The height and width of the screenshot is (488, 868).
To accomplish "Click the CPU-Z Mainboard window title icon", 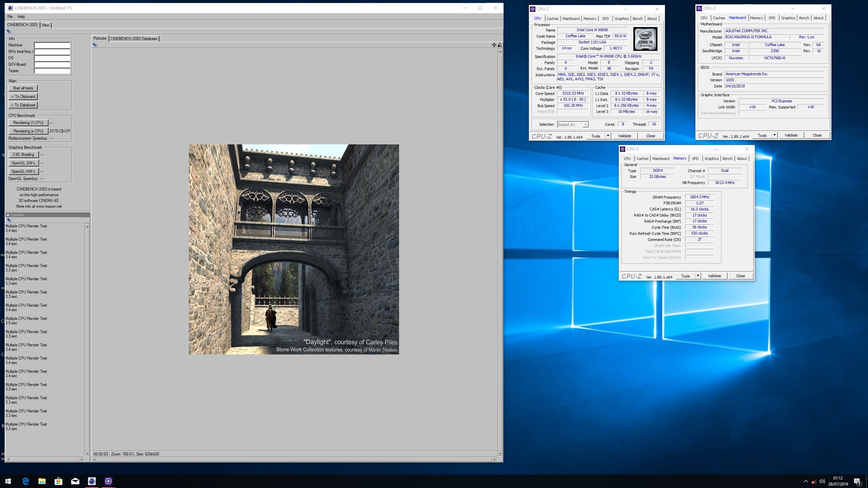I will tap(699, 8).
